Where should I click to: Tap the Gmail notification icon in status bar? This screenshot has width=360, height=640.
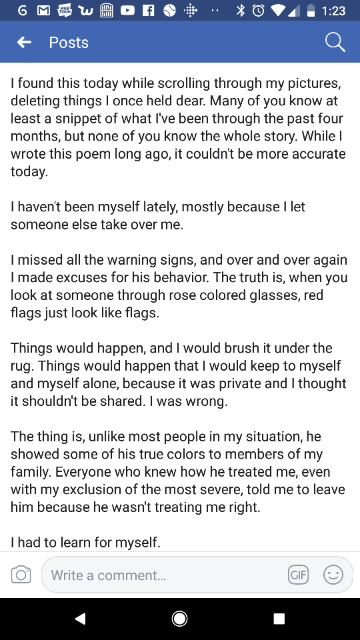coord(43,11)
